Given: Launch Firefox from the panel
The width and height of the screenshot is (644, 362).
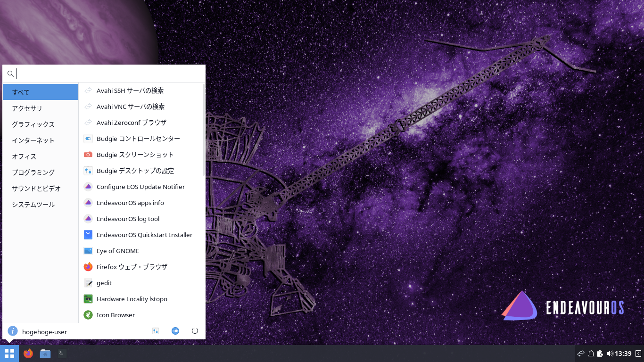Looking at the screenshot, I should tap(28, 353).
